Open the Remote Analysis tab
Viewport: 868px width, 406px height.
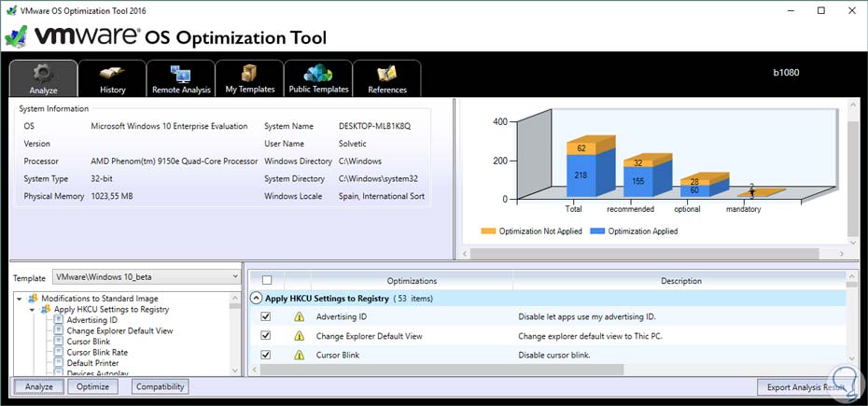pos(181,78)
